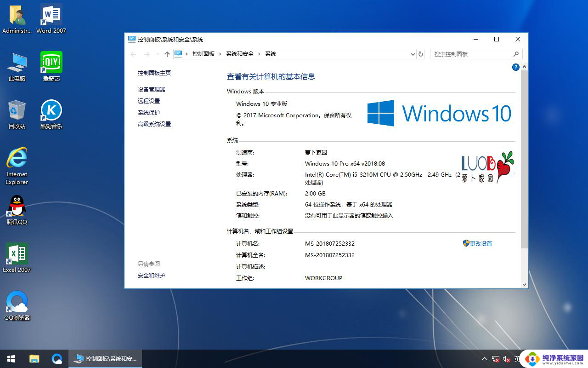This screenshot has height=368, width=588.
Task: Open the Word 2007 desktop shortcut
Action: [51, 19]
